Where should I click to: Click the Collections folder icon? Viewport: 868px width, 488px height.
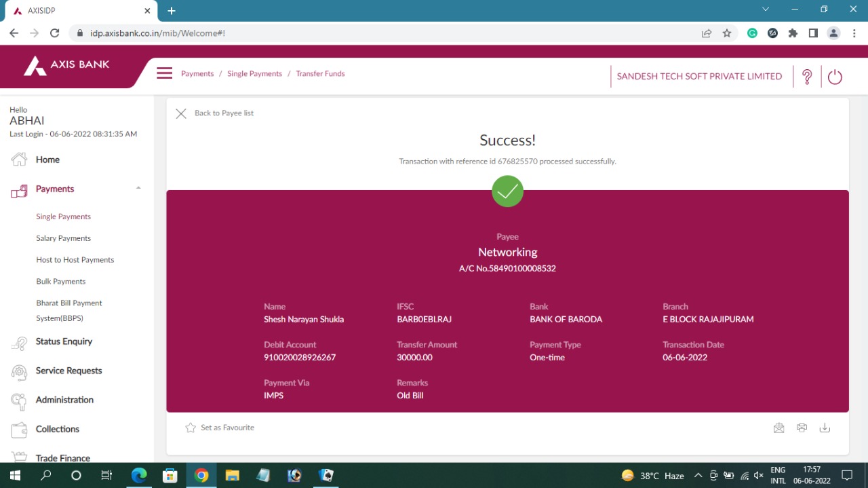[x=19, y=430]
